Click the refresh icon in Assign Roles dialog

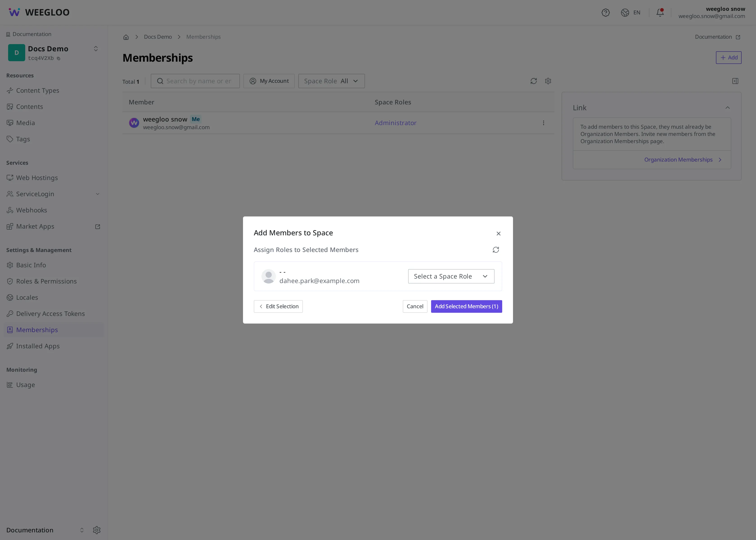point(496,250)
